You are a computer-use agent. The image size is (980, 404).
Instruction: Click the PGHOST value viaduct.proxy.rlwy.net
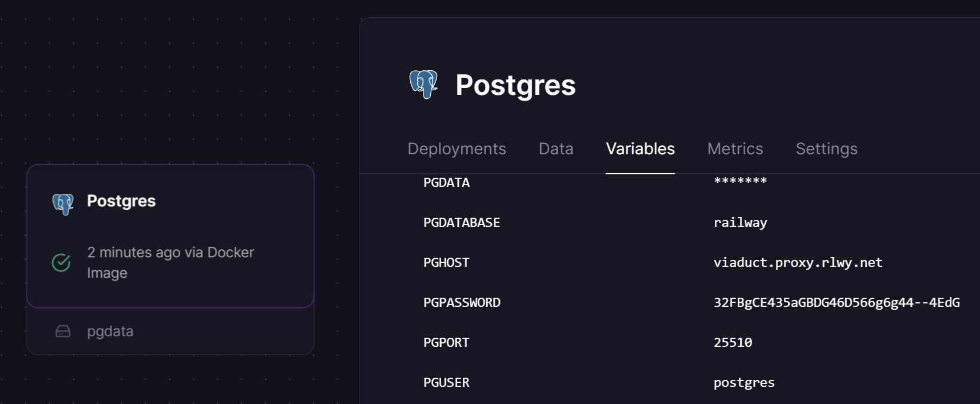798,262
